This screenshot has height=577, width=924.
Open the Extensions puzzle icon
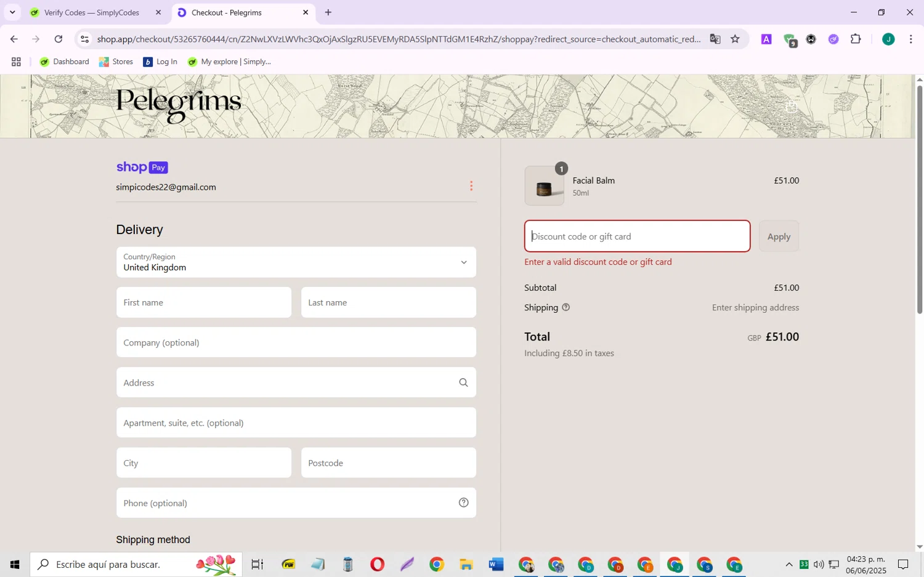(x=856, y=39)
